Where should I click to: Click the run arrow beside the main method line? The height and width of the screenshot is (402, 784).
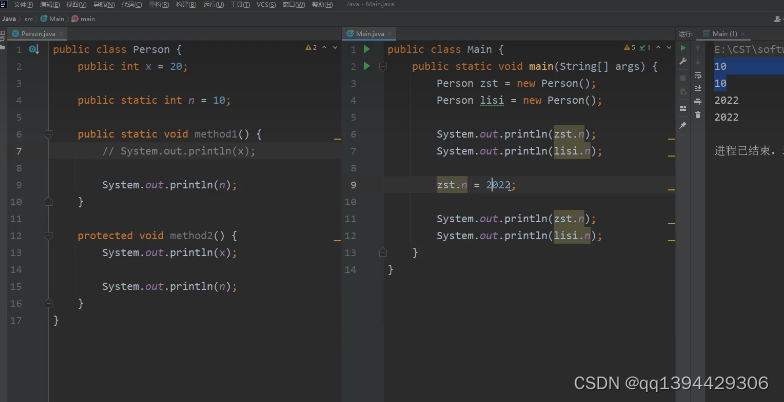tap(367, 66)
